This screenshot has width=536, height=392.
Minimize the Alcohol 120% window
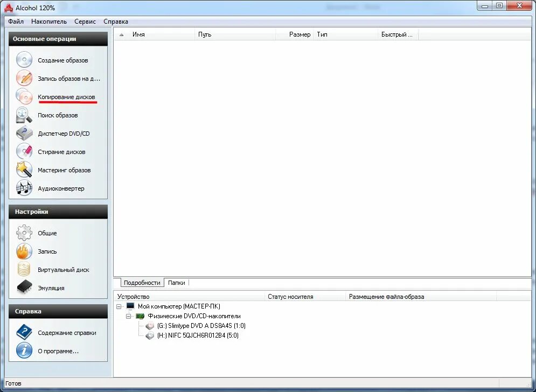[x=485, y=5]
